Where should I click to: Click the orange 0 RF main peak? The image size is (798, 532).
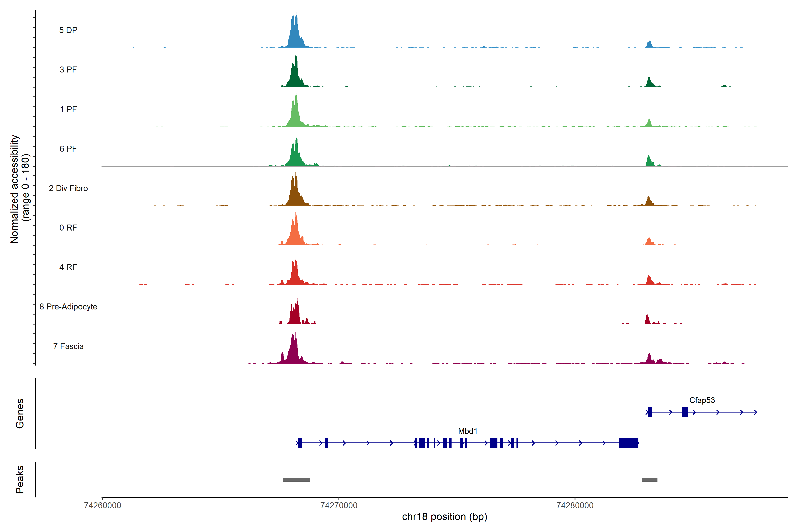click(x=295, y=234)
